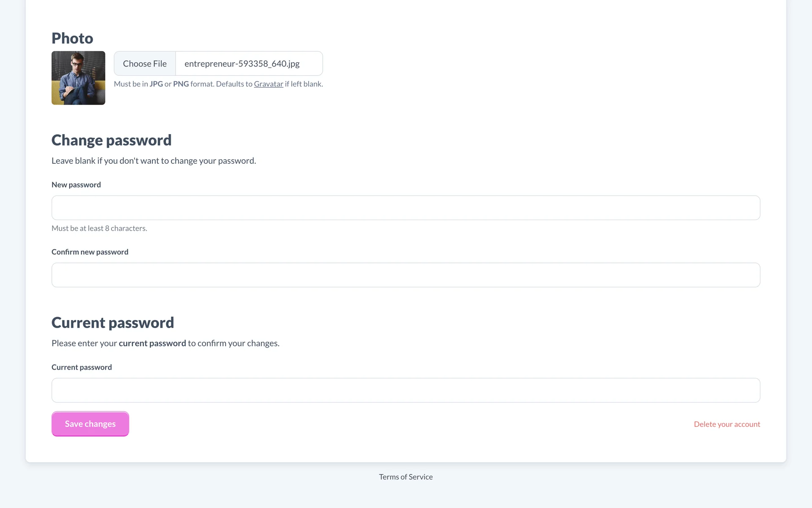Focus the Confirm new password field
The height and width of the screenshot is (508, 812).
(x=406, y=275)
